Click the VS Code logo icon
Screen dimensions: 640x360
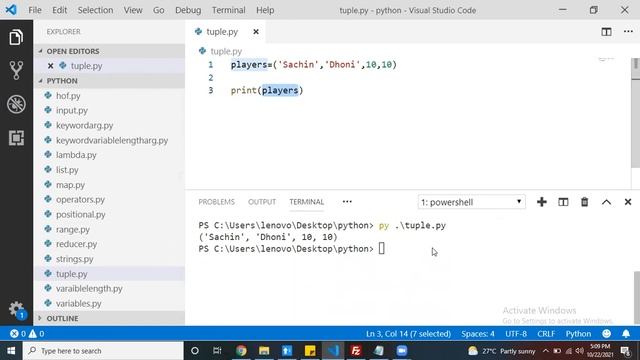click(11, 10)
